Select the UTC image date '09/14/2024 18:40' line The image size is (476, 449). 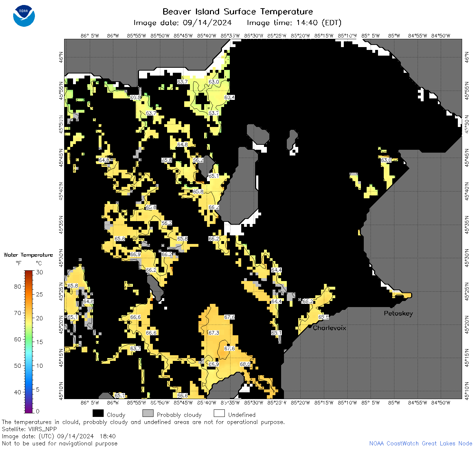tap(59, 436)
